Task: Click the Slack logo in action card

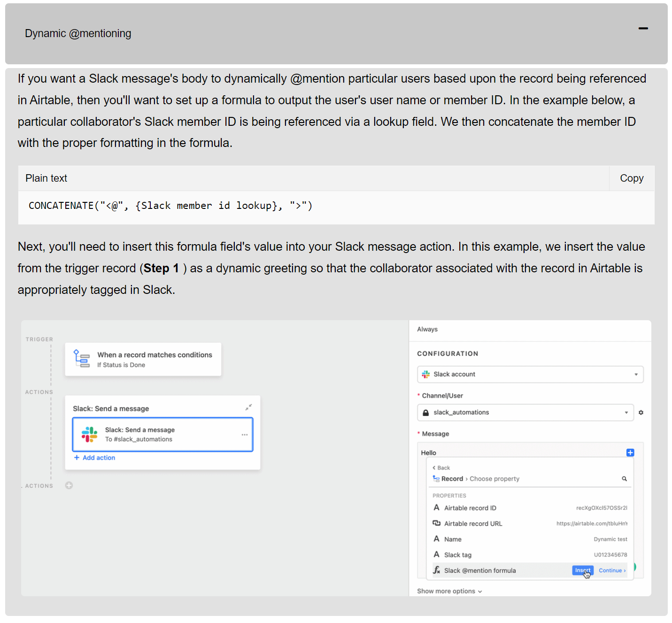Action: (x=89, y=434)
